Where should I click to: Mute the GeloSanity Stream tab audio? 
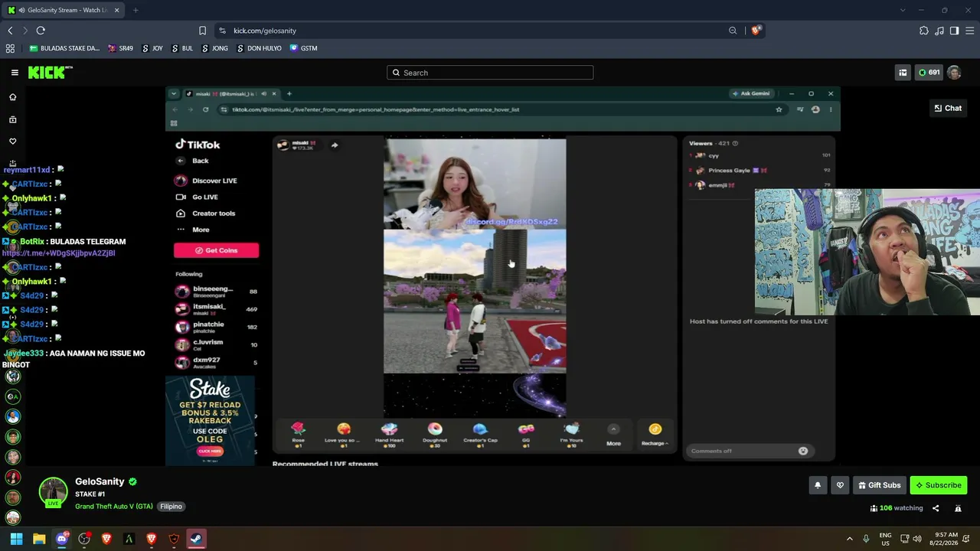click(x=22, y=10)
